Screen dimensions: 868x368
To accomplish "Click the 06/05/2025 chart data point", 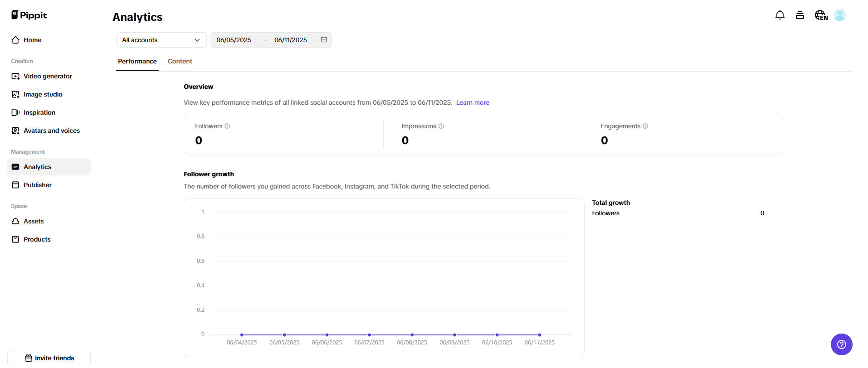I will point(284,335).
